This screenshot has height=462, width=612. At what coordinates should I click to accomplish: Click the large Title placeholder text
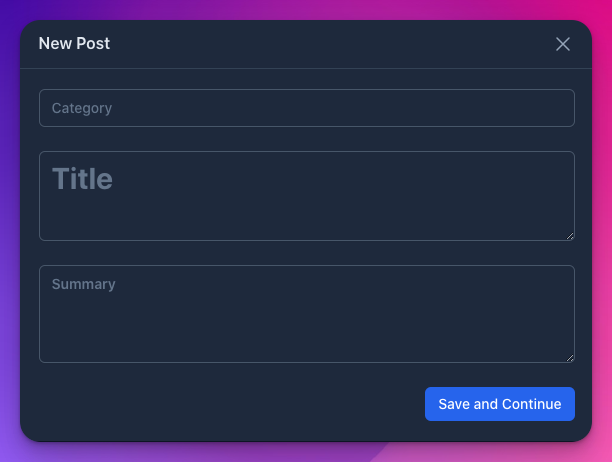pos(82,179)
